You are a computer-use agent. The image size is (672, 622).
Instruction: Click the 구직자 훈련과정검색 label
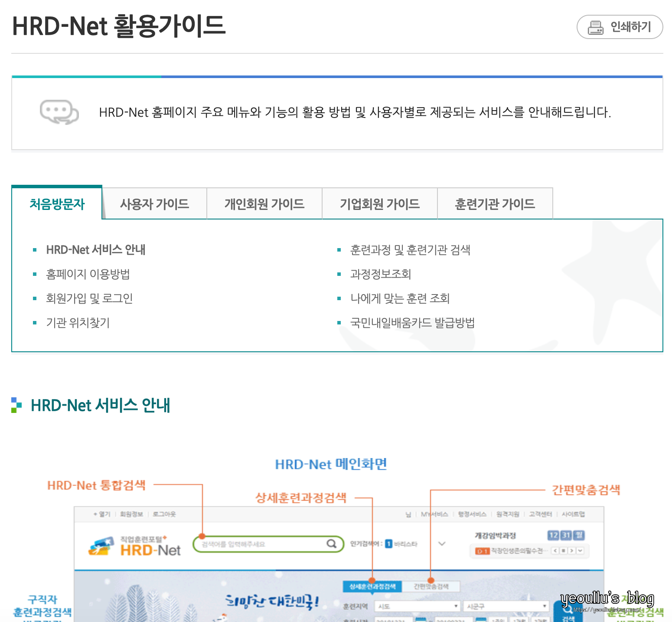pyautogui.click(x=42, y=606)
